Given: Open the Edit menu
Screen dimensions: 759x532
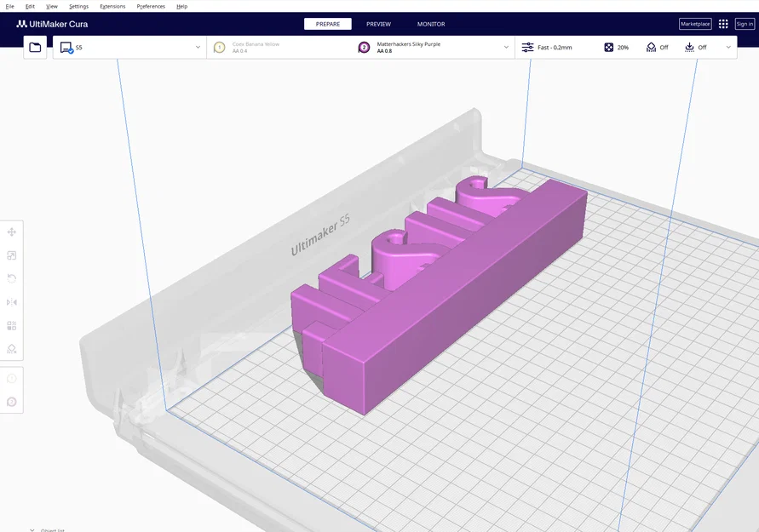Looking at the screenshot, I should [30, 6].
